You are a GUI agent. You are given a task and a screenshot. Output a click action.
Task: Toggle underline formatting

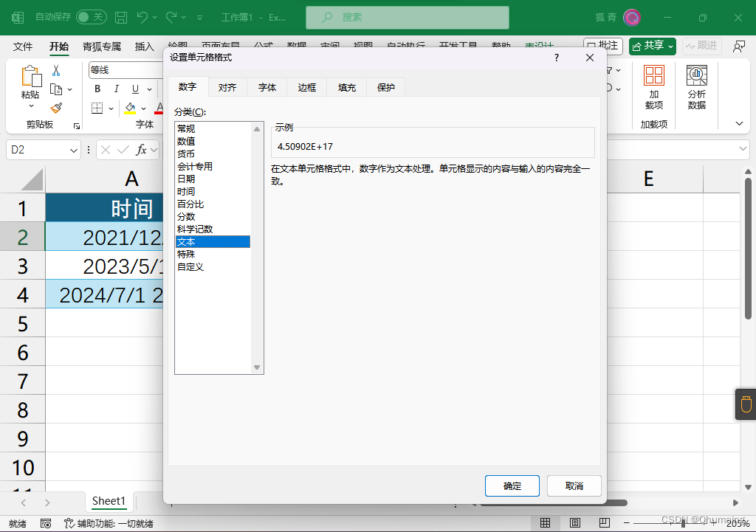134,89
